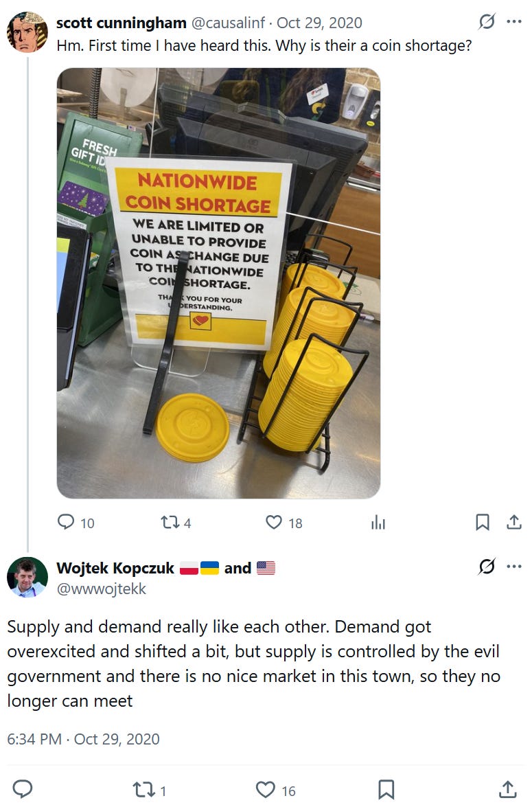This screenshot has height=807, width=532.
Task: Open more options for scott cunningham's tweet
Action: tap(514, 21)
